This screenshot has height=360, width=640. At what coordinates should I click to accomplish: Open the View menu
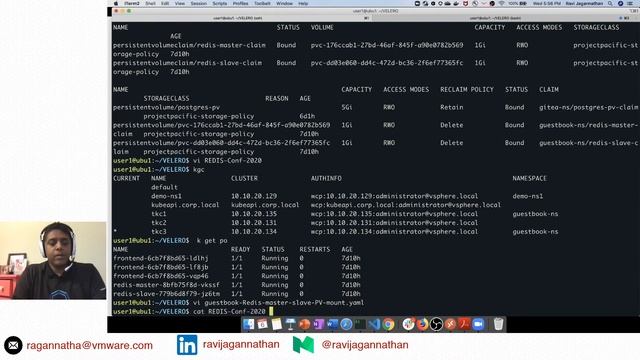click(180, 3)
